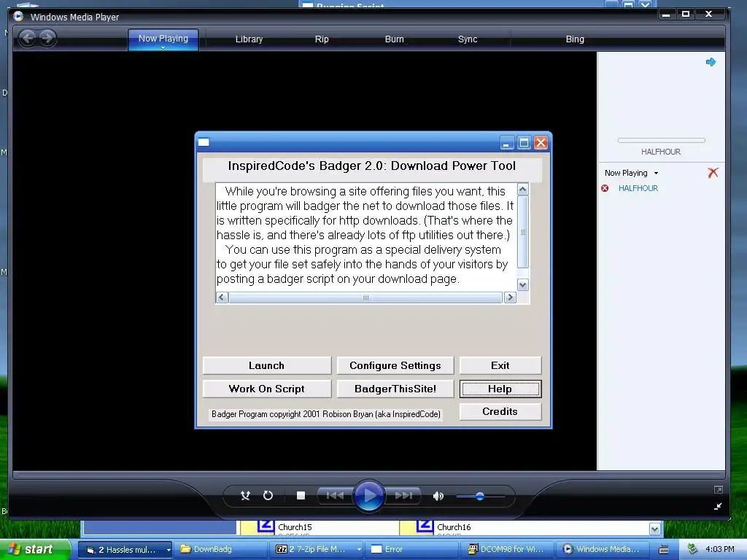This screenshot has height=560, width=747.
Task: Skip to previous track
Action: click(x=336, y=496)
